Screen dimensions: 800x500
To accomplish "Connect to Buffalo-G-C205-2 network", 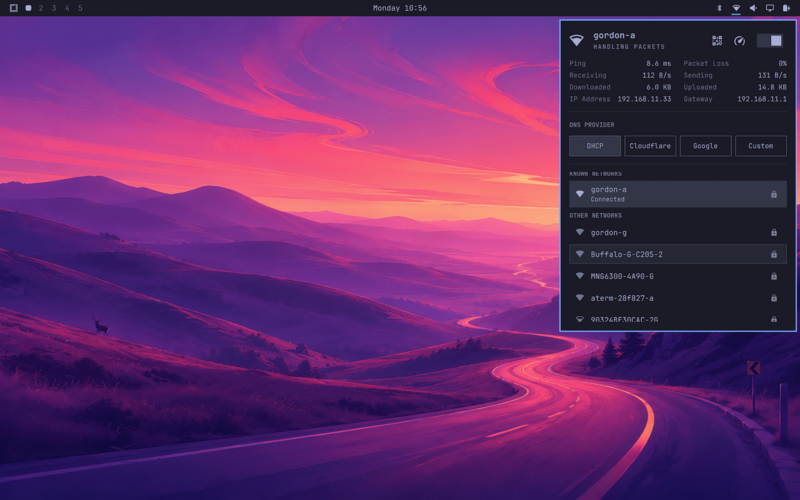I will tap(678, 254).
